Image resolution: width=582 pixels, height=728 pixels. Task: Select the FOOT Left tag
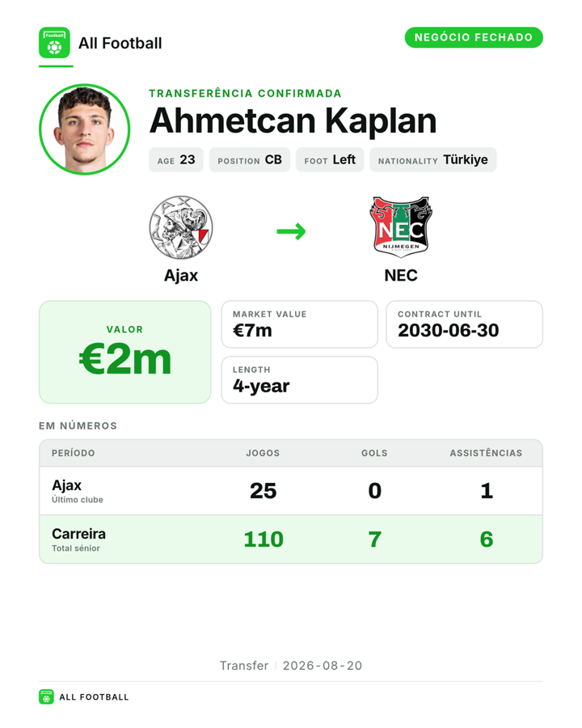[x=330, y=159]
